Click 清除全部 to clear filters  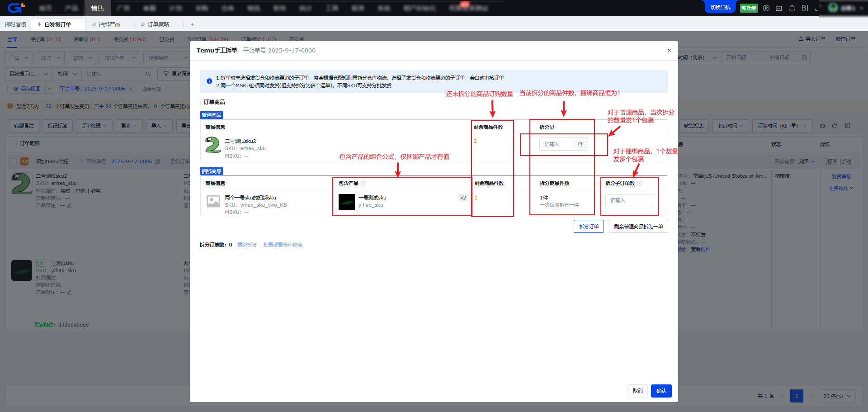151,89
